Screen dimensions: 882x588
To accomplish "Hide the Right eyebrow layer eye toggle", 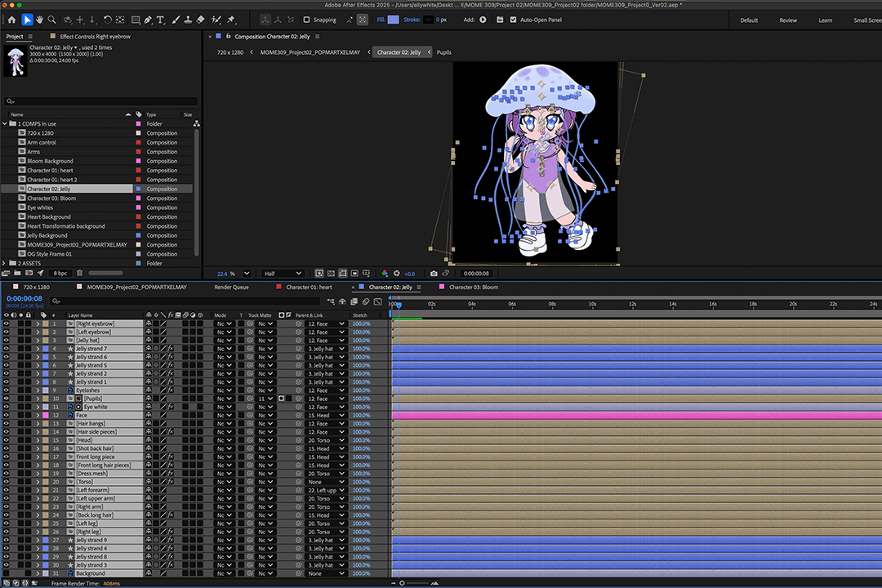I will coord(6,324).
